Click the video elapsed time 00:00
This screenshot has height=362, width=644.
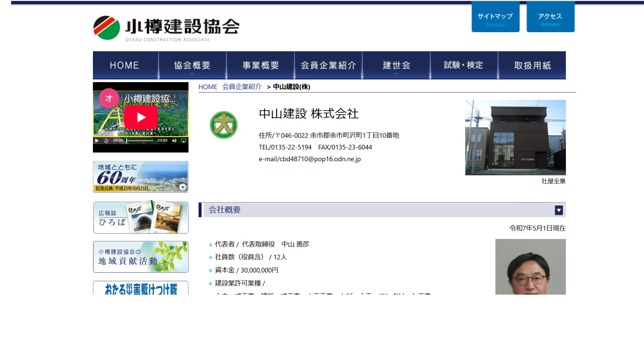(x=118, y=140)
